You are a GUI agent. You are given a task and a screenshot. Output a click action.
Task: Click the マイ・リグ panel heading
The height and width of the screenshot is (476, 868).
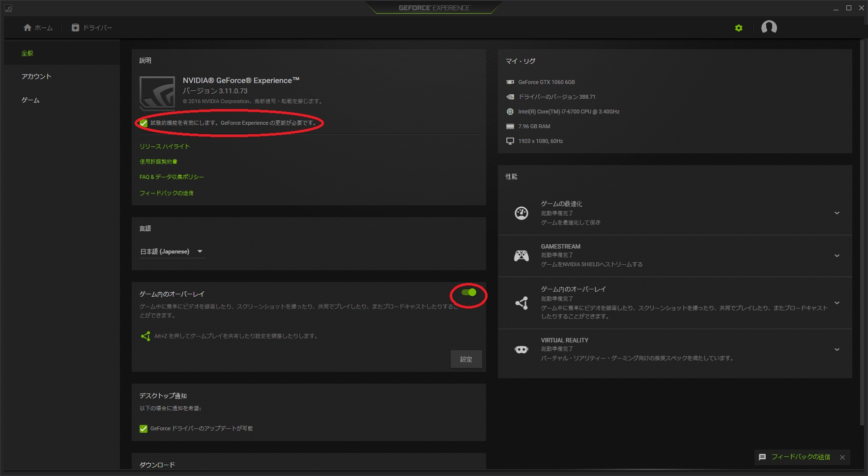(521, 61)
